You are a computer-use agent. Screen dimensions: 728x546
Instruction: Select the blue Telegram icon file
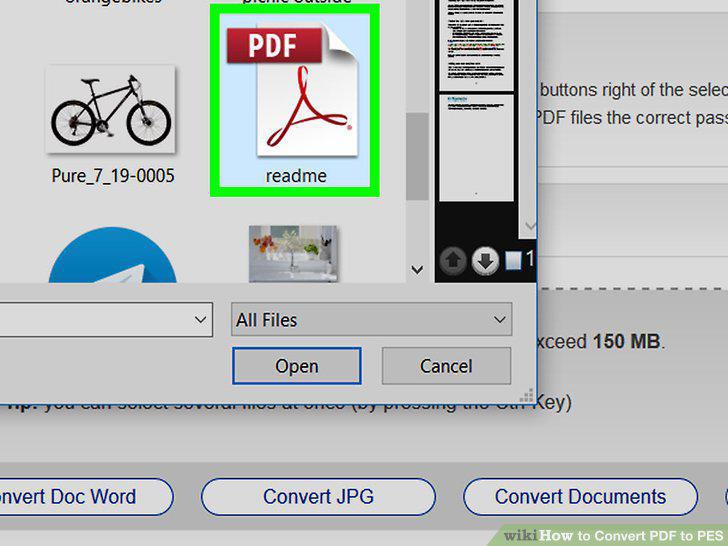pos(112,255)
